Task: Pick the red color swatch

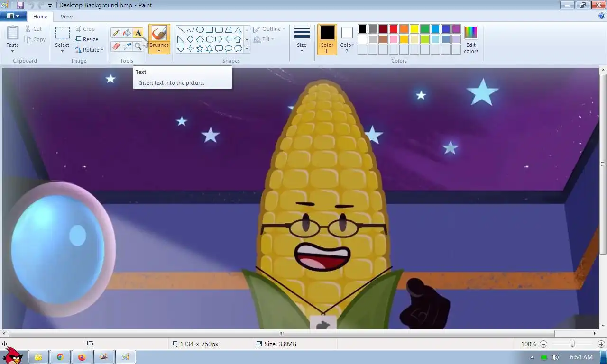Action: click(x=393, y=29)
